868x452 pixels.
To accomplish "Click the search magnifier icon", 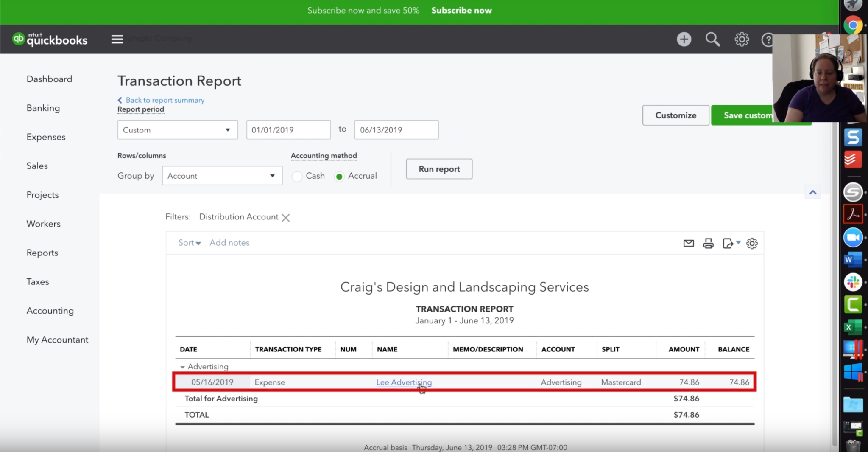I will click(712, 39).
